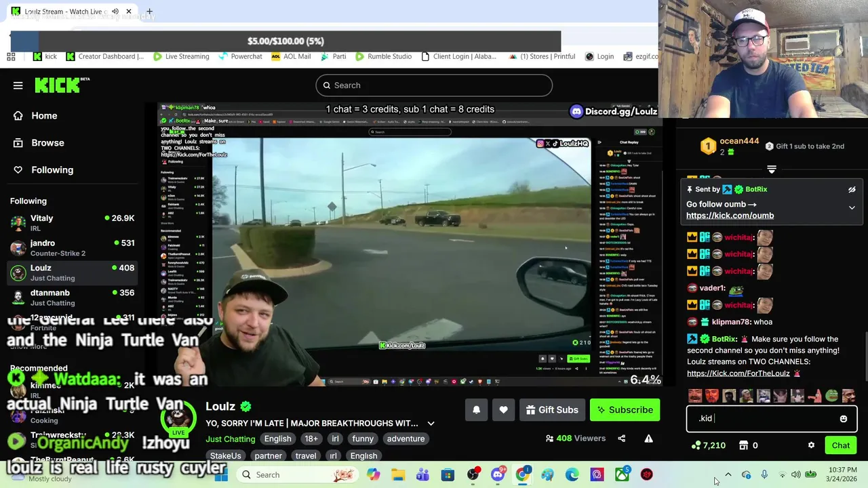Open the ezgif.com bookmark

pos(639,56)
